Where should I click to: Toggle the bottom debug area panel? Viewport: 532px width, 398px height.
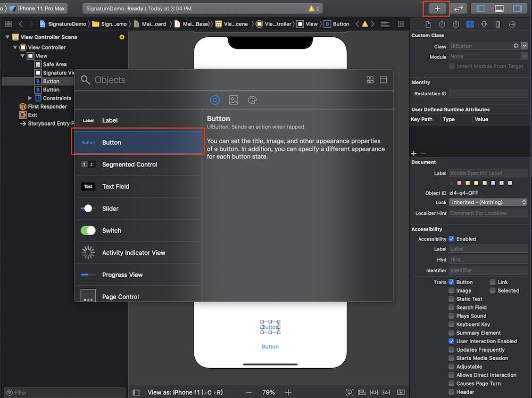pyautogui.click(x=499, y=9)
